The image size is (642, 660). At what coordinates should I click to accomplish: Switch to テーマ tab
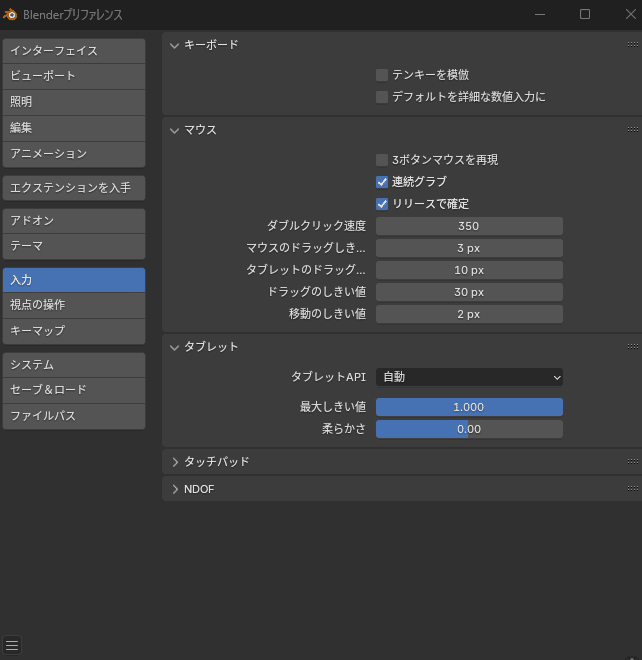[74, 246]
